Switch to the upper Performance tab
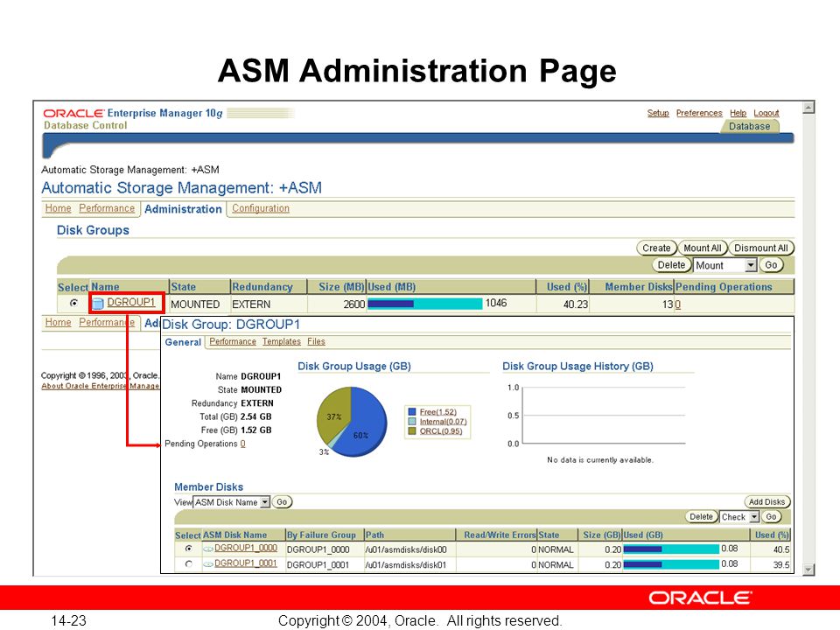The width and height of the screenshot is (840, 630). [x=107, y=208]
